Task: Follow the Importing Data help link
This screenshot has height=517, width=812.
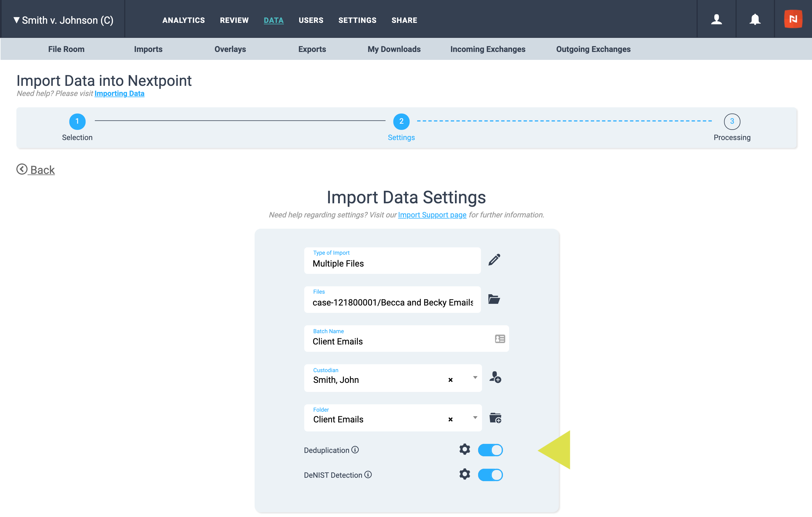Action: 119,93
